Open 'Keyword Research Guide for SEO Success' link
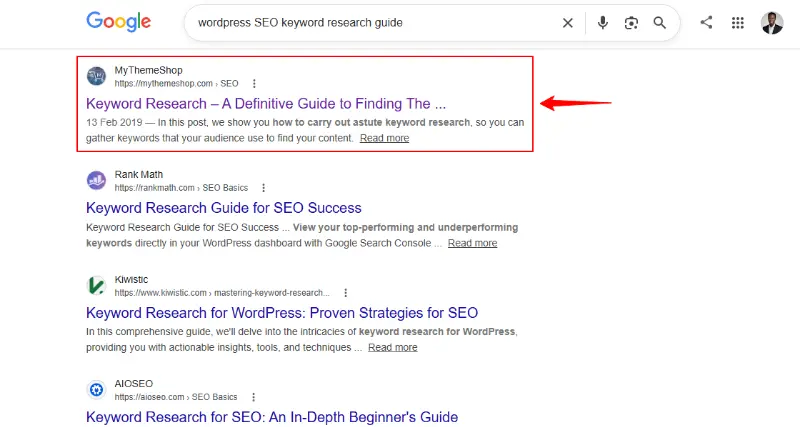Image resolution: width=800 pixels, height=427 pixels. tap(223, 208)
